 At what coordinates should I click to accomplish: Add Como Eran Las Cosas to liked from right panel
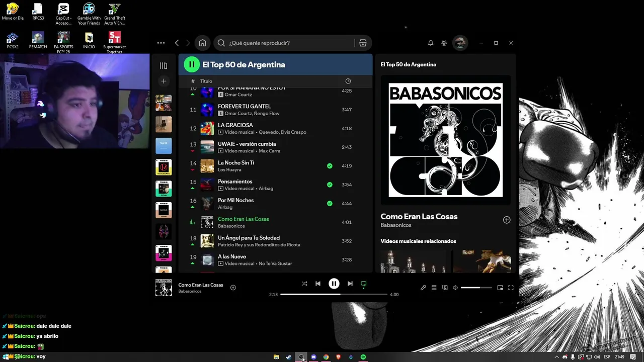[507, 220]
